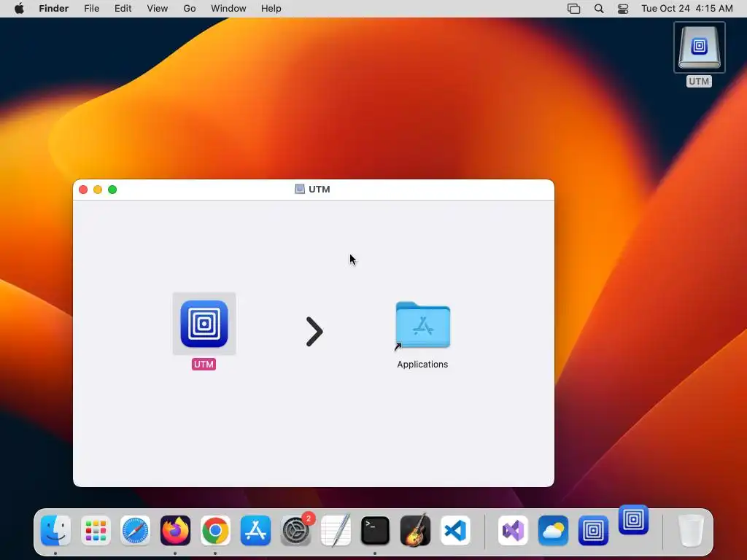Viewport: 747px width, 560px height.
Task: Open the Finder menu
Action: pyautogui.click(x=54, y=9)
